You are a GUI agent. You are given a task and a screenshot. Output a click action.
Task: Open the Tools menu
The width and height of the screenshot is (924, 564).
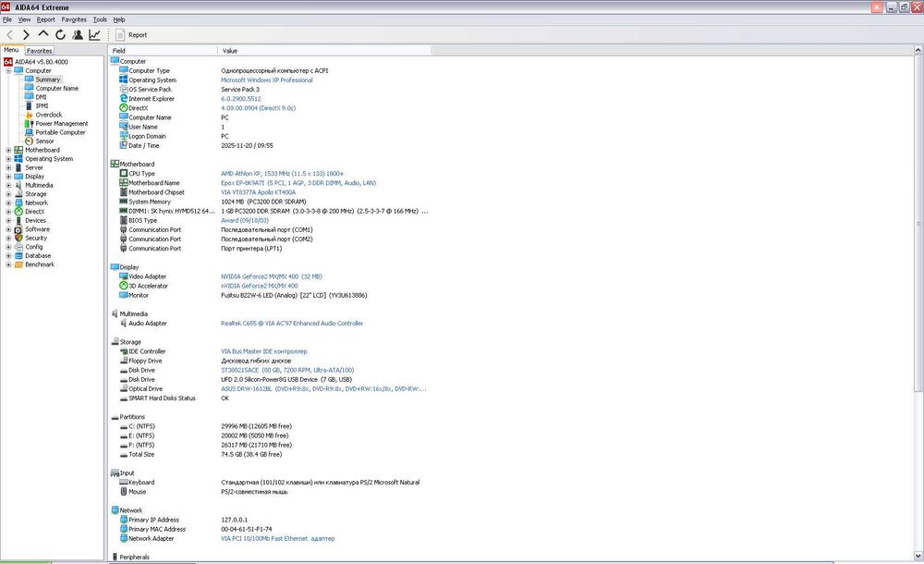(x=100, y=19)
